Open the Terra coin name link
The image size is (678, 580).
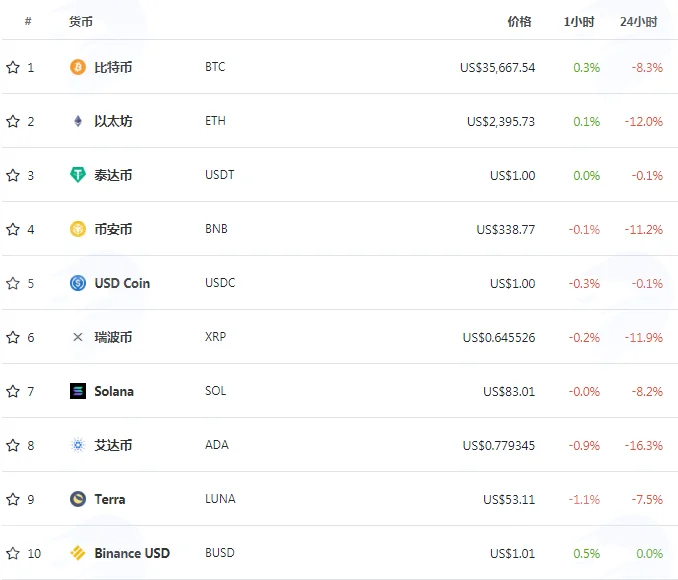110,499
